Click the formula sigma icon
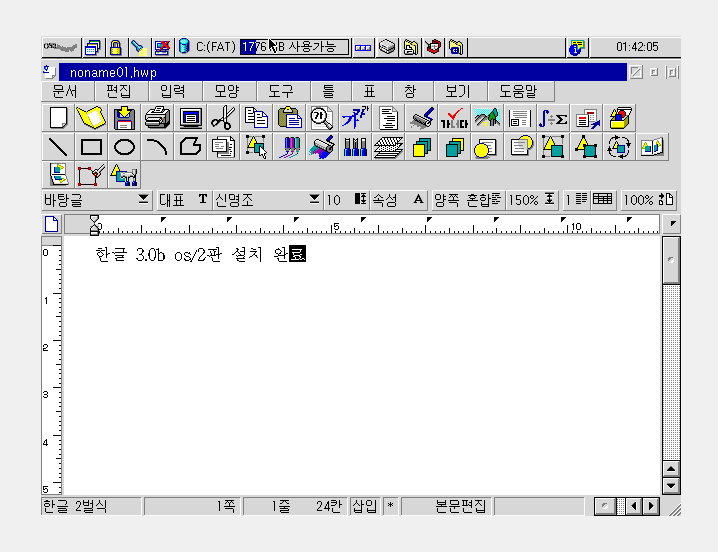 point(552,118)
